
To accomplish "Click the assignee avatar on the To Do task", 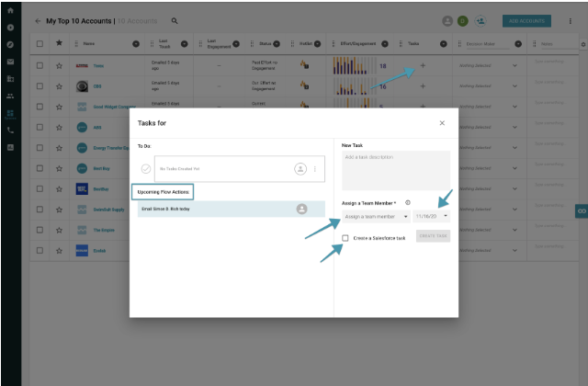I will (x=300, y=169).
